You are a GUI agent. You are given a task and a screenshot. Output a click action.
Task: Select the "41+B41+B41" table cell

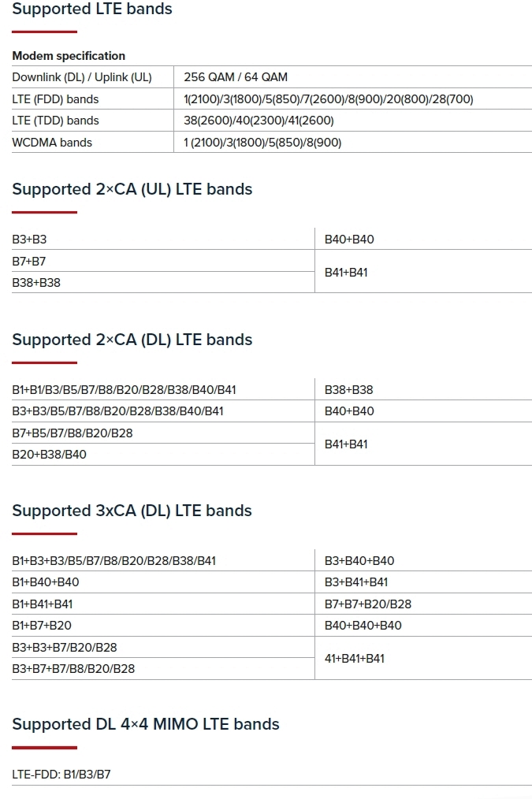[x=355, y=658]
